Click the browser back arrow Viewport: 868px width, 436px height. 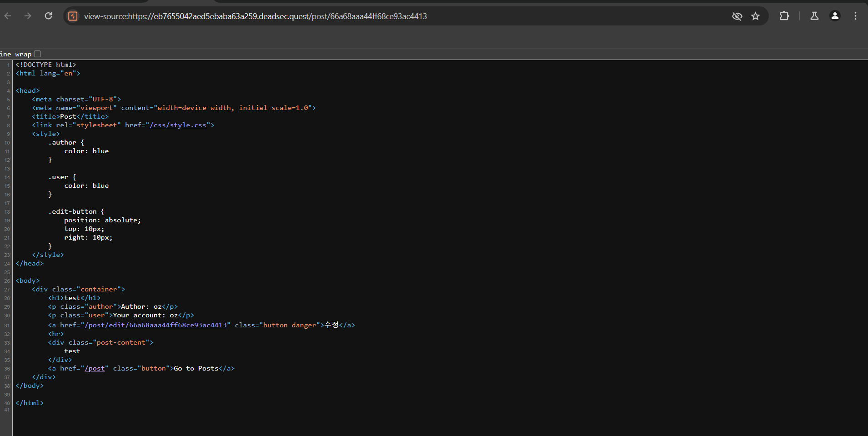(x=8, y=16)
